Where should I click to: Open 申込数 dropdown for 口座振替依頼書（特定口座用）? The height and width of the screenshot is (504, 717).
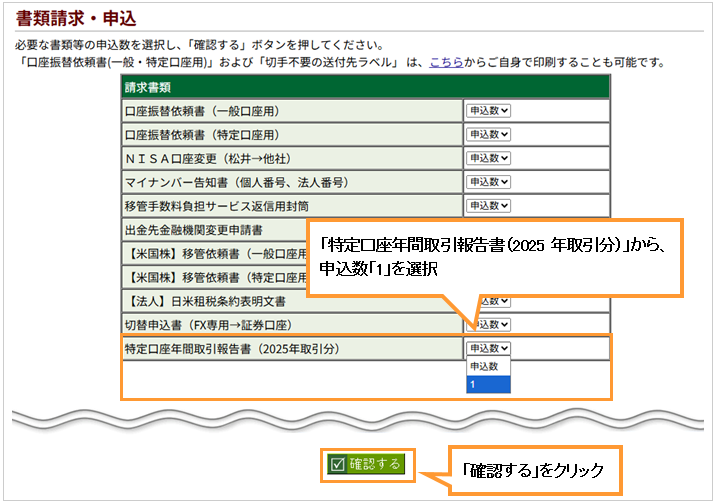click(x=488, y=134)
